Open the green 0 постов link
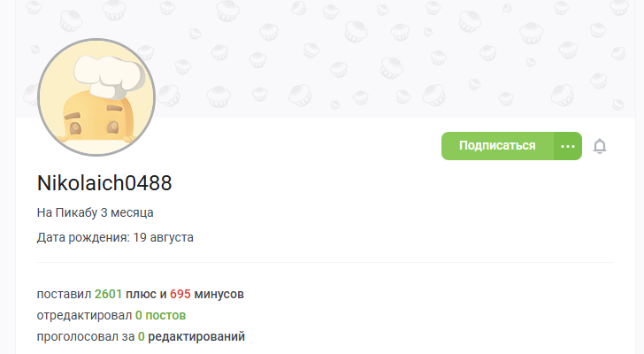The height and width of the screenshot is (354, 644). click(x=161, y=315)
